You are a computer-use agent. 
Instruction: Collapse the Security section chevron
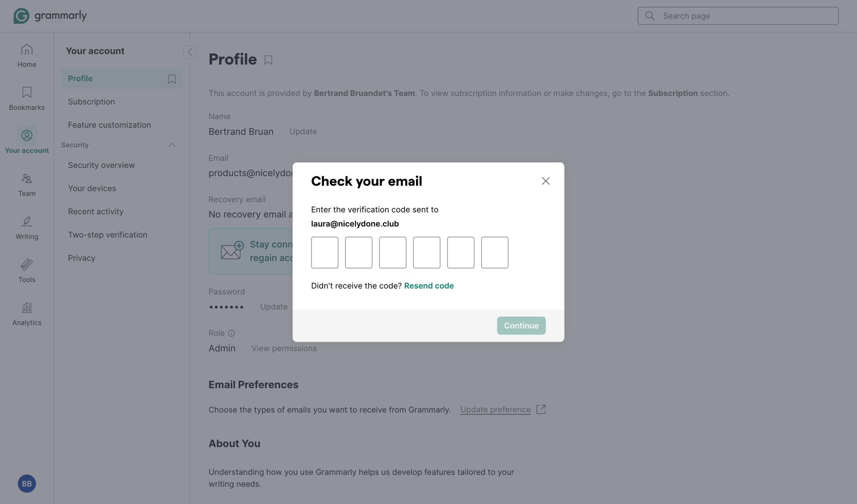point(172,145)
